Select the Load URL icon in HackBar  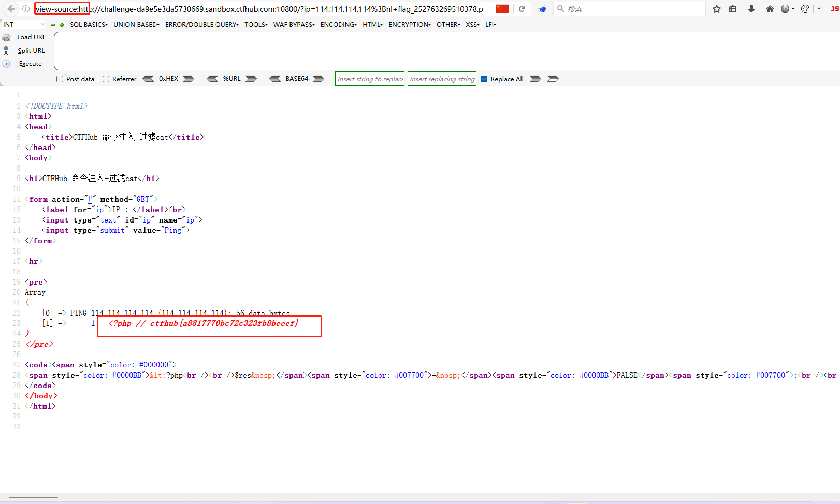click(7, 37)
